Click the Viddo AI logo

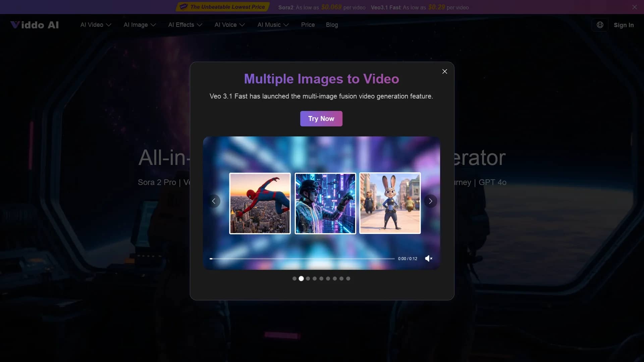[35, 25]
